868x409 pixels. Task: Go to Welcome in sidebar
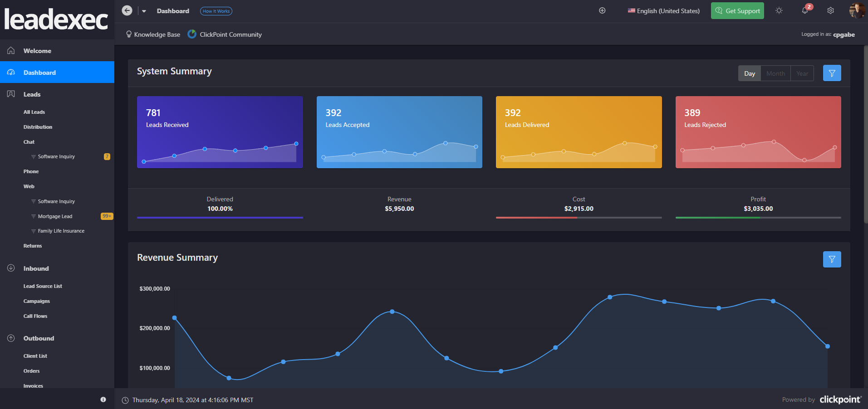[x=57, y=51]
